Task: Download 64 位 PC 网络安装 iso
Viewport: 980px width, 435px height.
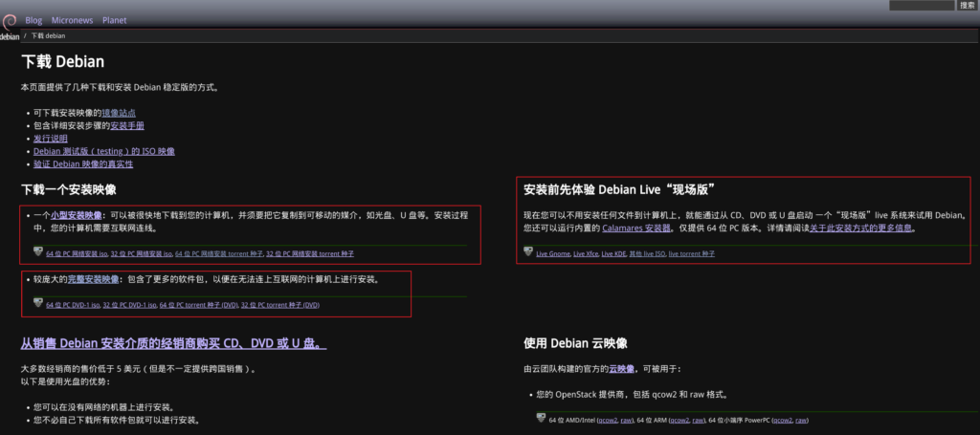Action: [77, 254]
